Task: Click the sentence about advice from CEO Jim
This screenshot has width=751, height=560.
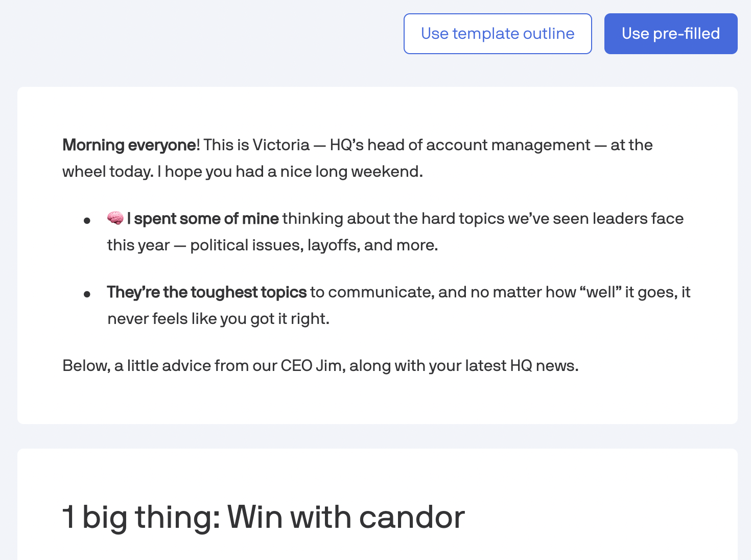Action: click(x=320, y=366)
